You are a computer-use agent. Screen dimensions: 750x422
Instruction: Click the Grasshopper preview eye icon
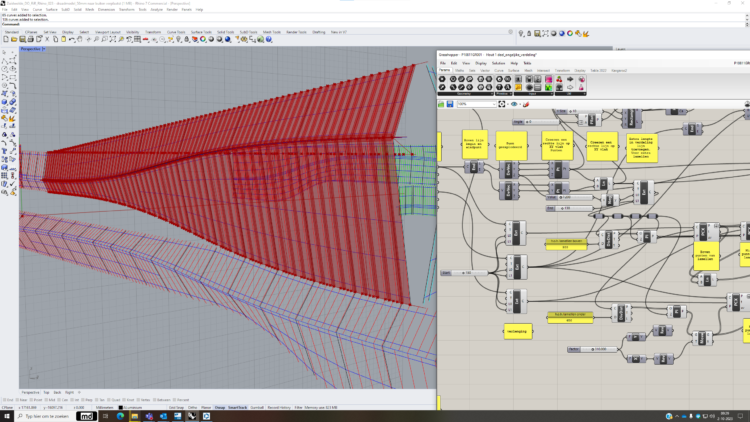tap(514, 103)
